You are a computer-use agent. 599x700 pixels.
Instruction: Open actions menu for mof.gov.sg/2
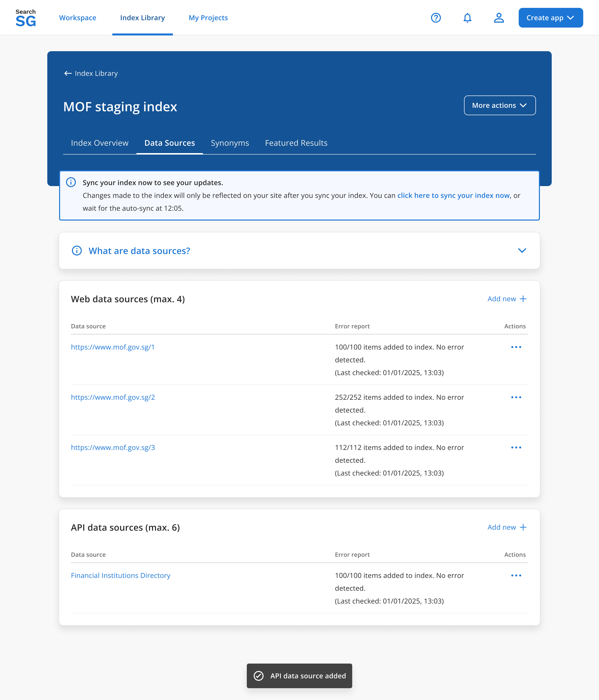coord(516,397)
